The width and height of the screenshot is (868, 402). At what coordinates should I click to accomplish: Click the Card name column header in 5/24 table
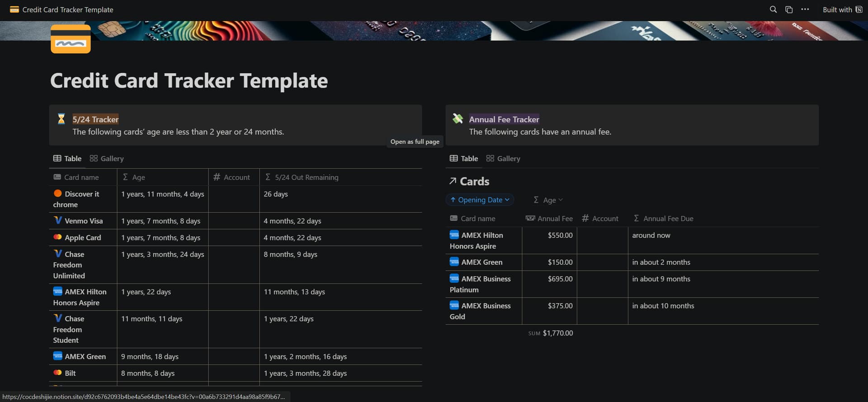click(x=83, y=177)
